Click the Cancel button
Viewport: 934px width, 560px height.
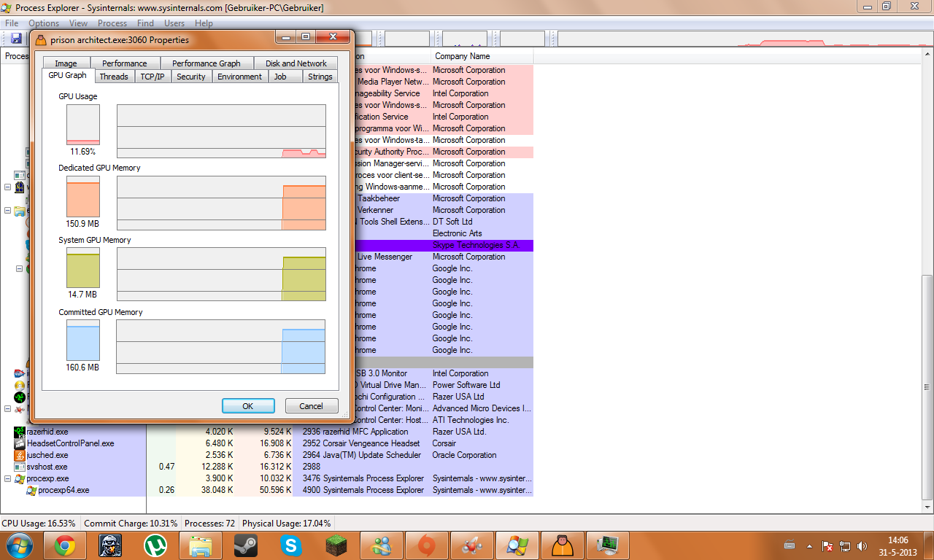pos(311,406)
